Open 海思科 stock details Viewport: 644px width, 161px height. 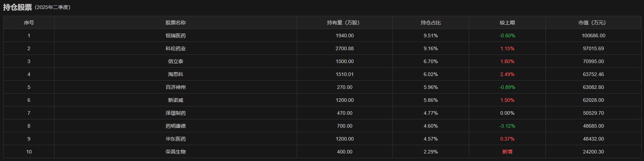pyautogui.click(x=176, y=74)
